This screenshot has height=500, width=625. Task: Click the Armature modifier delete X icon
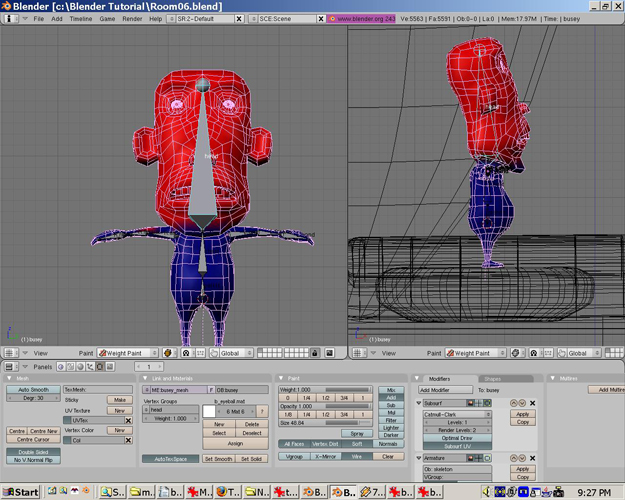[x=532, y=457]
